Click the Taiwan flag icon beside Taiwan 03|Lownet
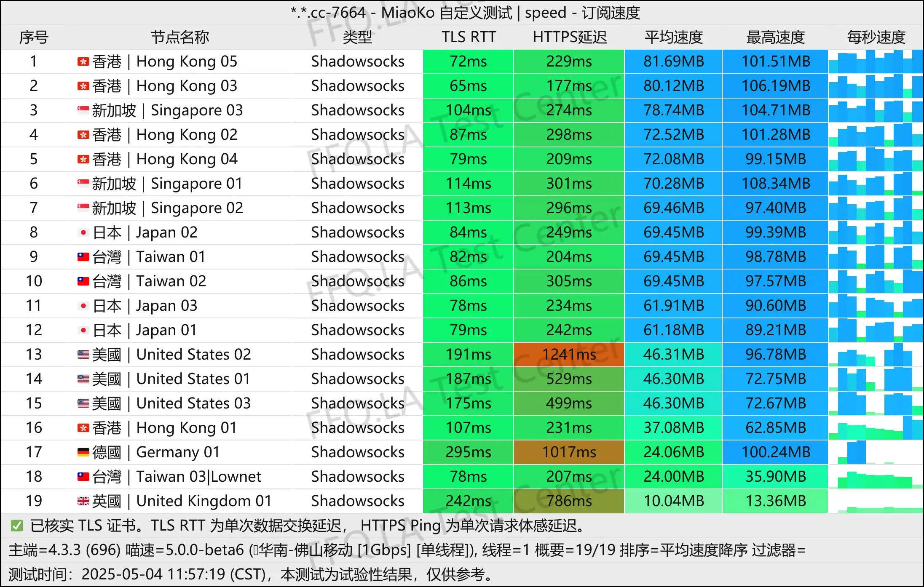Screen dimensions: 924x587 [83, 477]
